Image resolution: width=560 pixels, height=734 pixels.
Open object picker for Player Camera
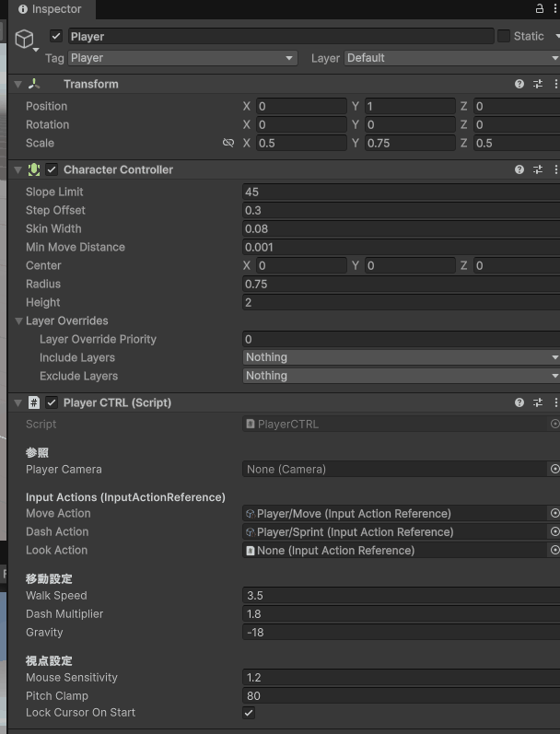pos(554,469)
